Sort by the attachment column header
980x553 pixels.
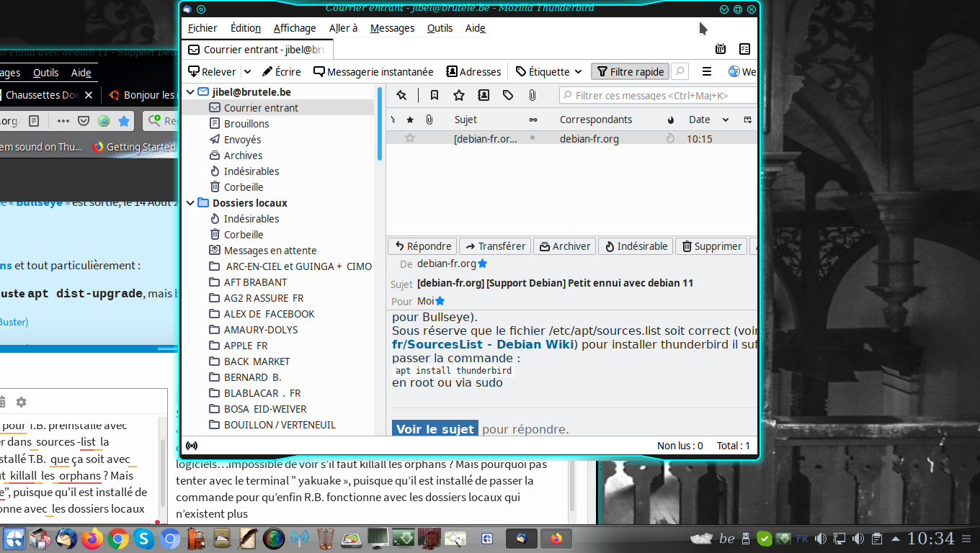point(429,120)
